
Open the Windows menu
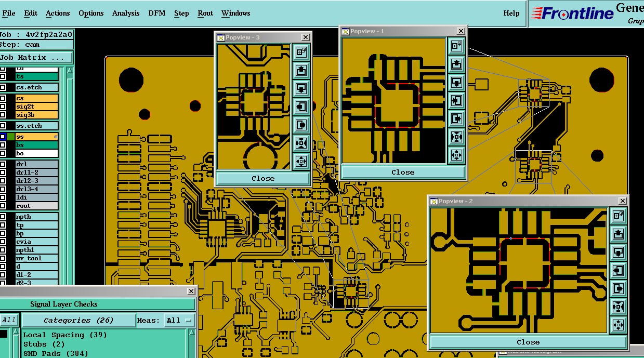(236, 13)
